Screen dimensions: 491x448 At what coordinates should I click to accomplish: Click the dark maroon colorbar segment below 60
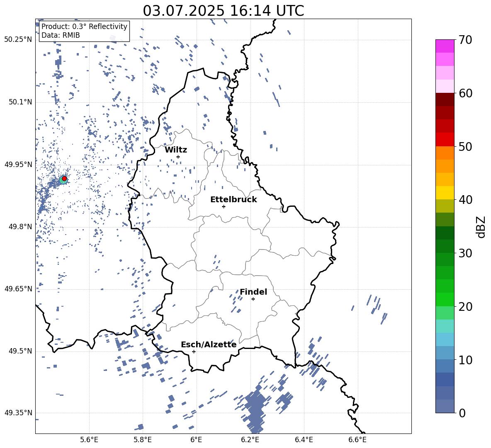click(445, 99)
